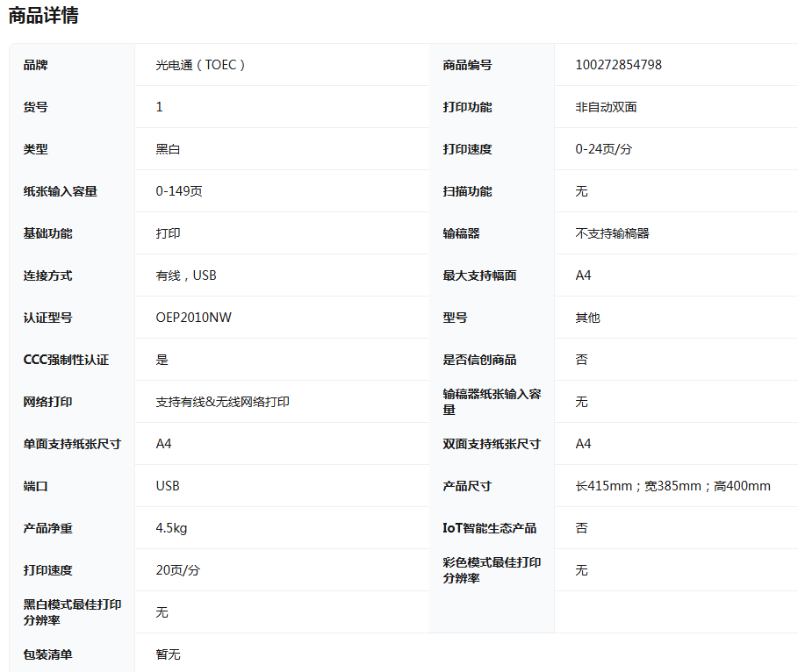Select the product dimensions 长415mm value
798x672 pixels.
(x=672, y=486)
